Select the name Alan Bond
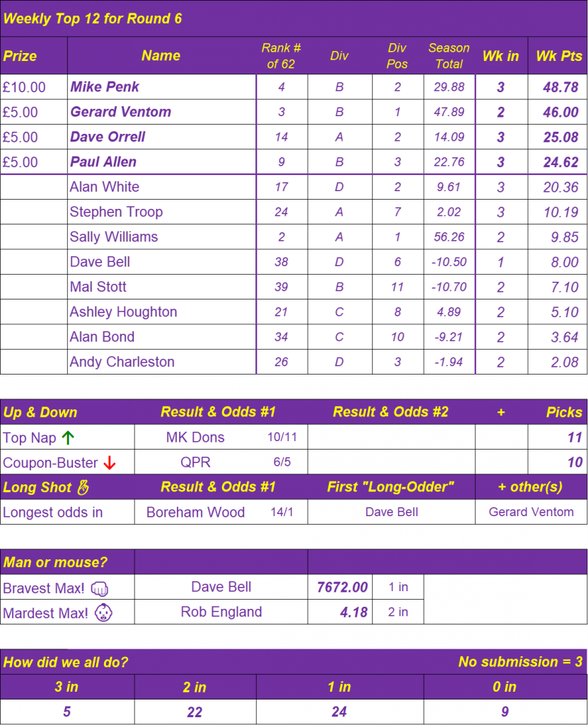588x725 pixels. (x=102, y=336)
